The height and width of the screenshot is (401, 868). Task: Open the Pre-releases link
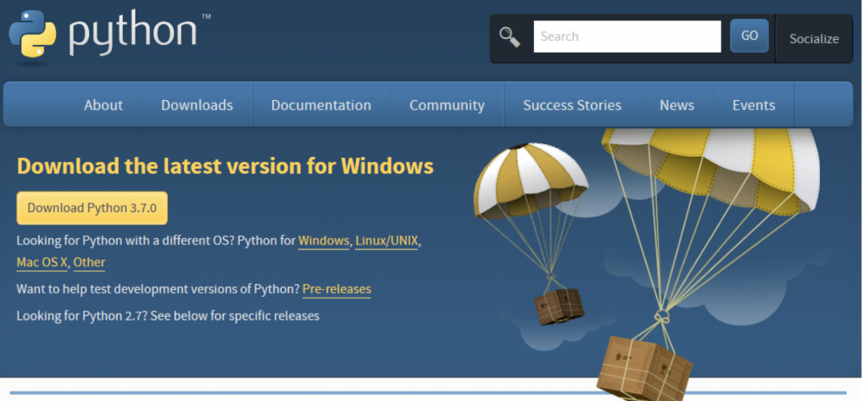pyautogui.click(x=337, y=289)
